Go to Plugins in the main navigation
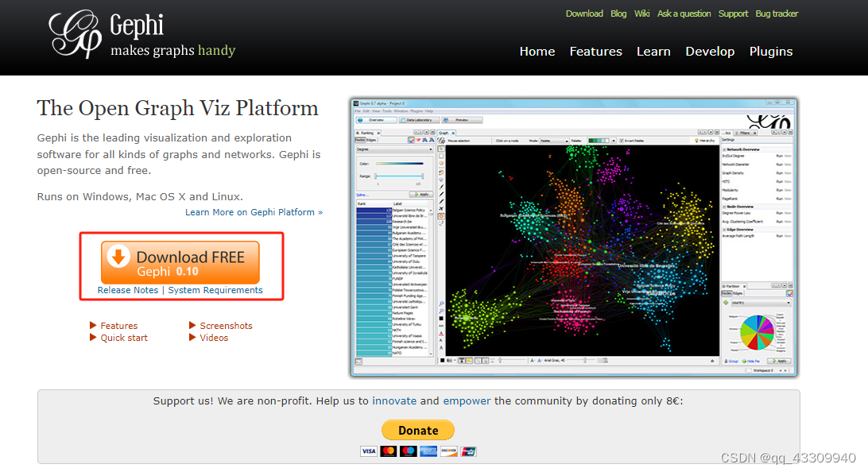 click(770, 52)
